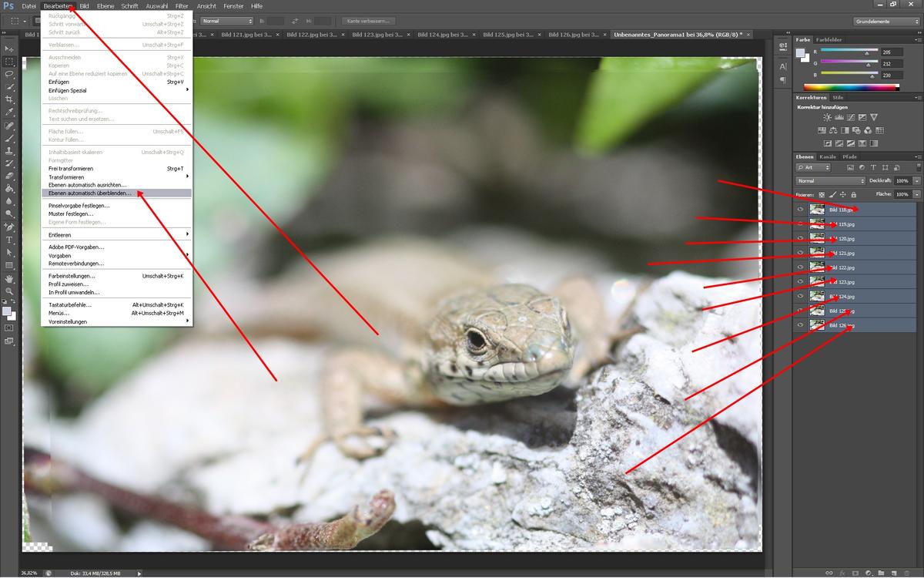Image resolution: width=924 pixels, height=578 pixels.
Task: Select the Horizontal Type tool
Action: pos(9,240)
